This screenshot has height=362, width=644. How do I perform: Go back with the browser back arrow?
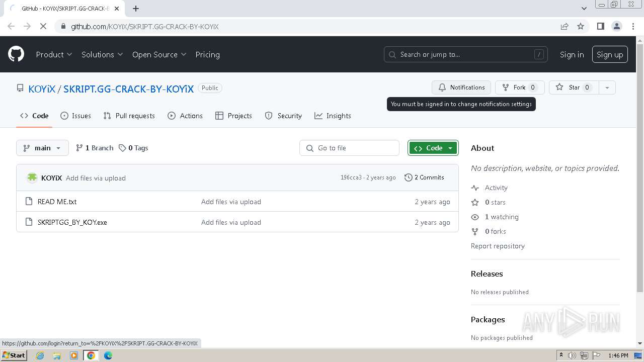(x=11, y=26)
